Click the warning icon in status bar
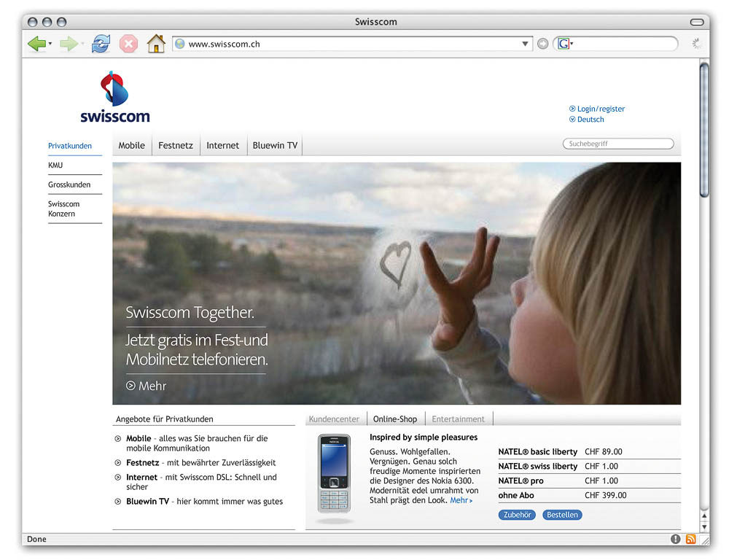729x560 pixels. (676, 539)
